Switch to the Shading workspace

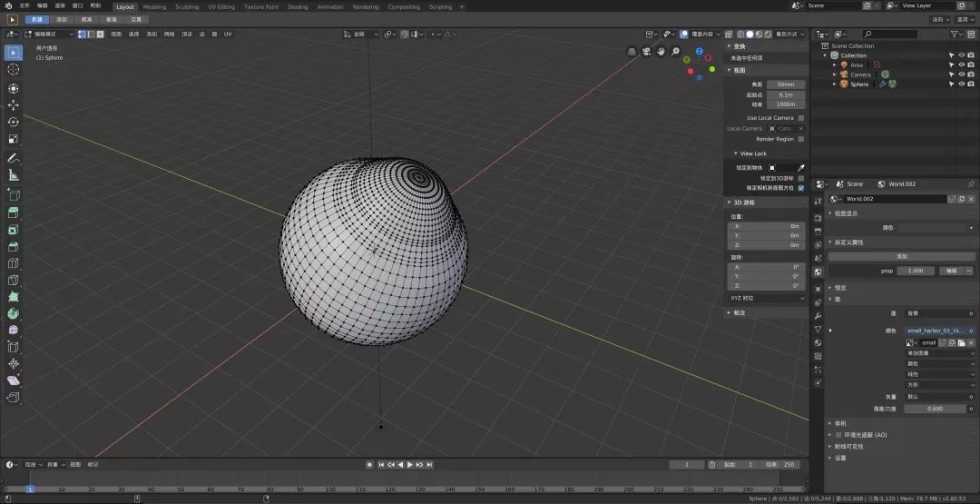pos(298,7)
